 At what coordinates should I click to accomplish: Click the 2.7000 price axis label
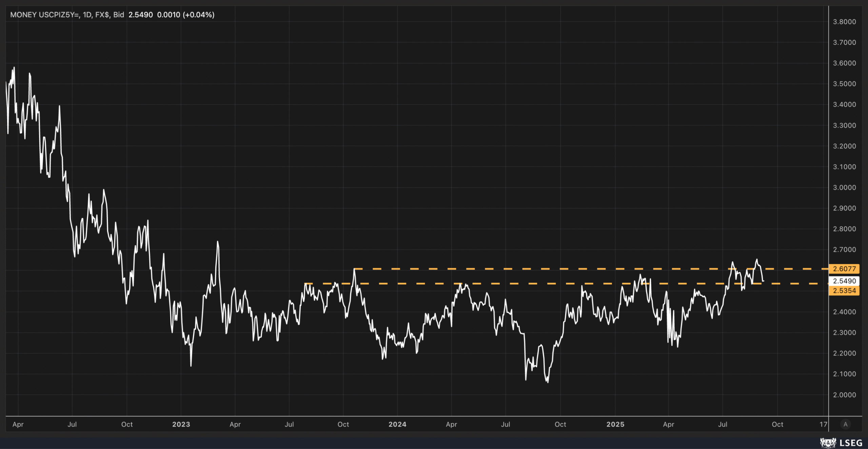[x=844, y=250]
